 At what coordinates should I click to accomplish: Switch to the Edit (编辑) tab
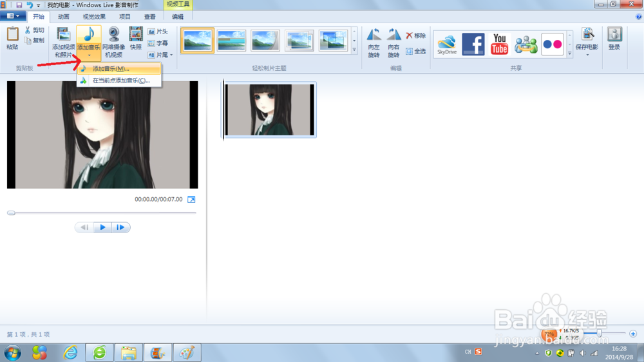coord(178,17)
